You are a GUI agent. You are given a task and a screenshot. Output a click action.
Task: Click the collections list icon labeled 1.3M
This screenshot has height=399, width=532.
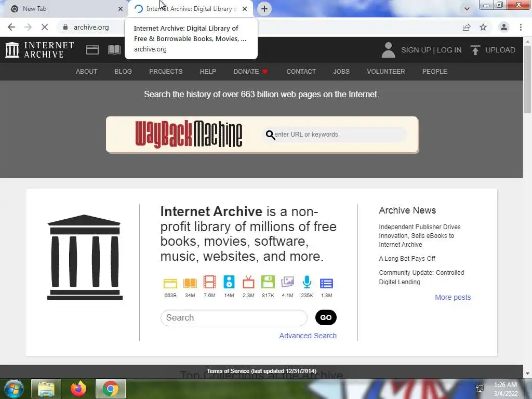click(326, 283)
